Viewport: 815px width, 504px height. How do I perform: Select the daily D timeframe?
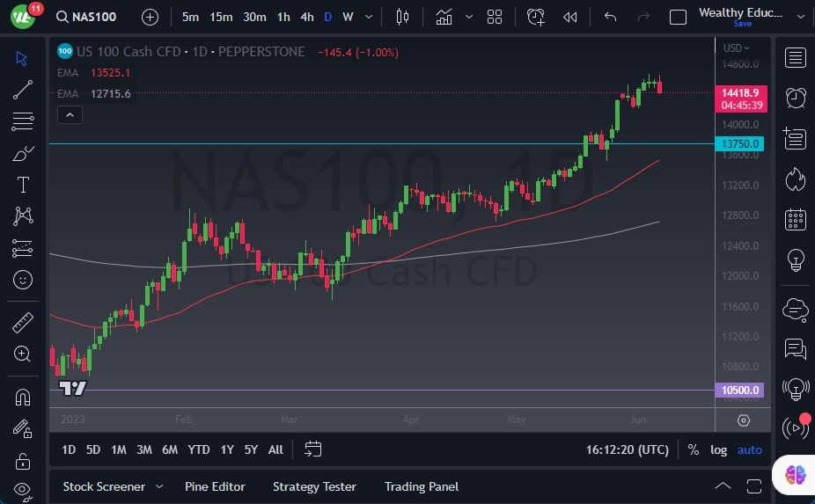coord(328,17)
